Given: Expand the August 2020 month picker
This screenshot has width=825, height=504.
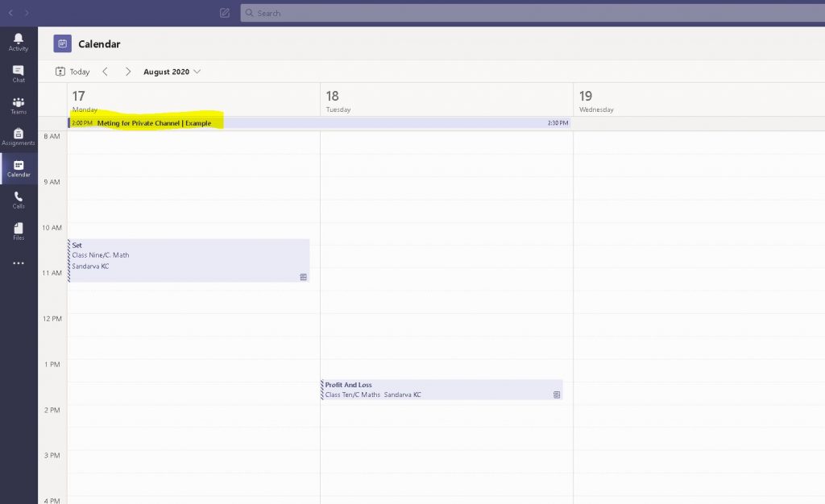Looking at the screenshot, I should (x=172, y=72).
